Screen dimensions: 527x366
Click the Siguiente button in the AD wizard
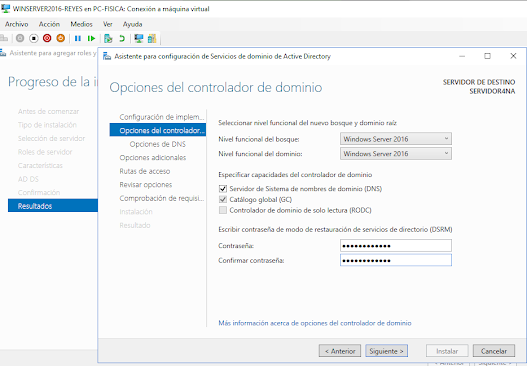[387, 351]
